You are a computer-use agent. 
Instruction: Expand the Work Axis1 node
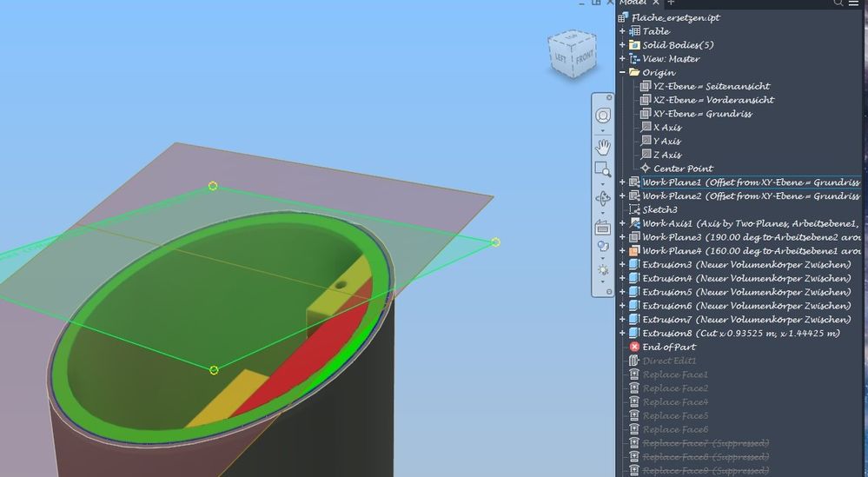[x=622, y=223]
